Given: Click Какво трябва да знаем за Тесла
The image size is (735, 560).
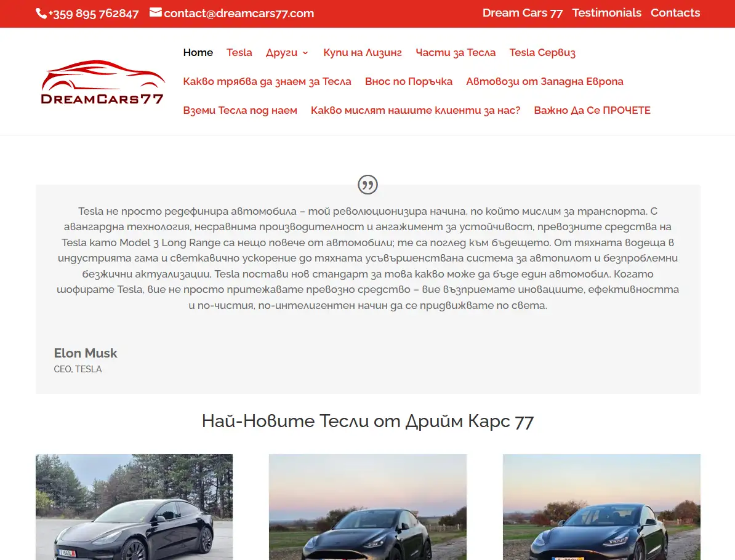Looking at the screenshot, I should coord(267,81).
